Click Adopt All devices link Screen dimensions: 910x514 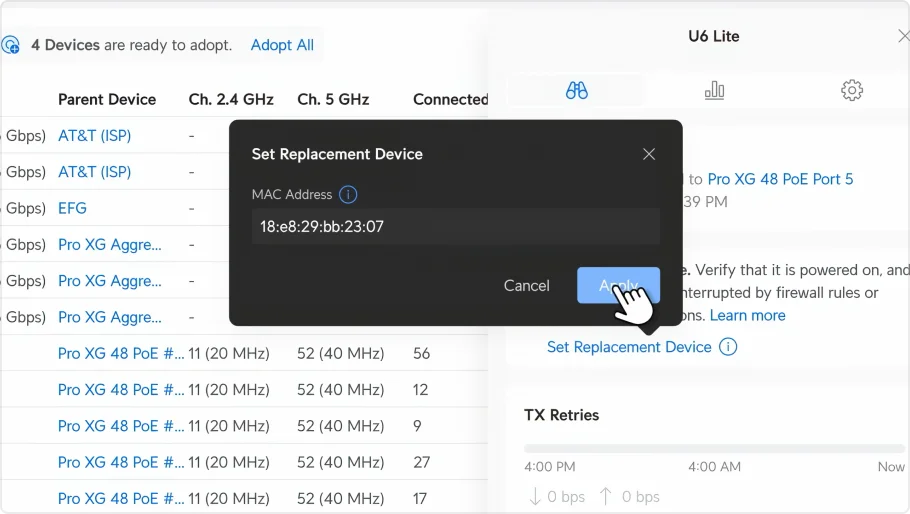[x=282, y=45]
